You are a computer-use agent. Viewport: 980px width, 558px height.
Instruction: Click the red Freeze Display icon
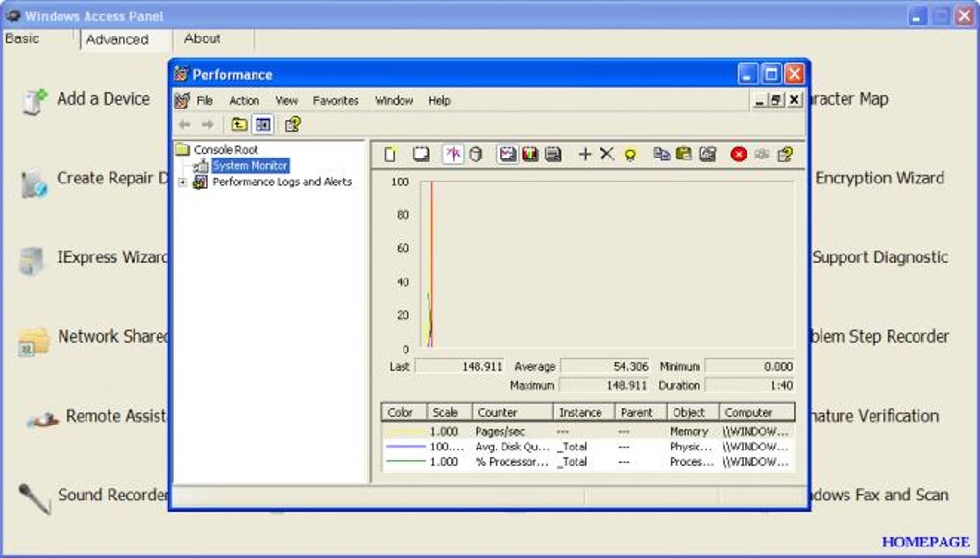click(738, 155)
